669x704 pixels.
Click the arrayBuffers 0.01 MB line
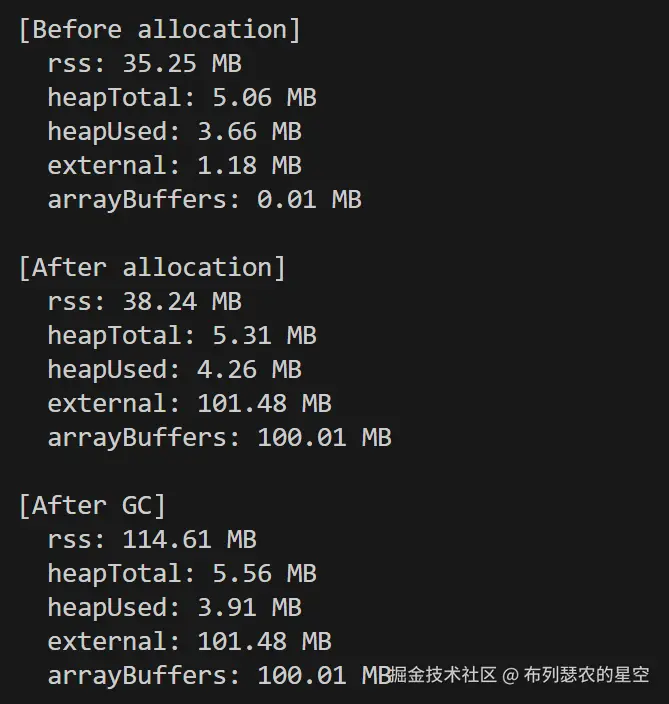click(x=204, y=200)
